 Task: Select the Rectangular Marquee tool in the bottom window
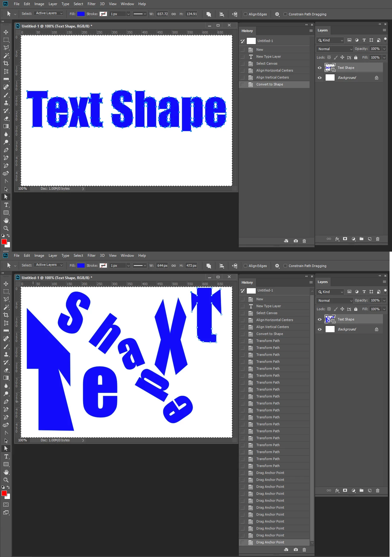click(x=6, y=291)
